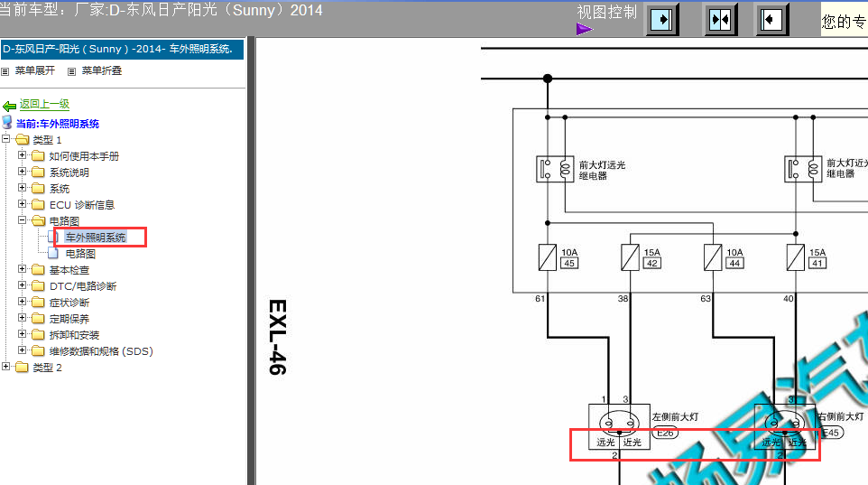The image size is (868, 485).
Task: Click the 车外照明系统 document icon
Action: coord(53,237)
